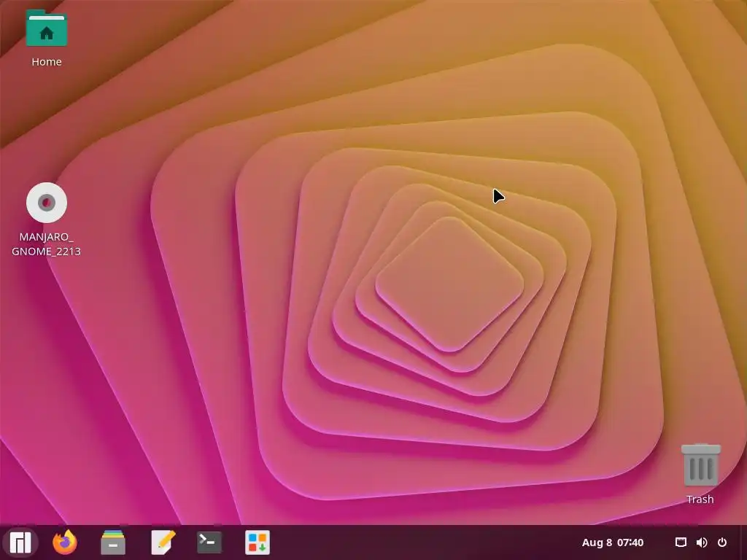Launch Firefox from the taskbar

point(65,542)
